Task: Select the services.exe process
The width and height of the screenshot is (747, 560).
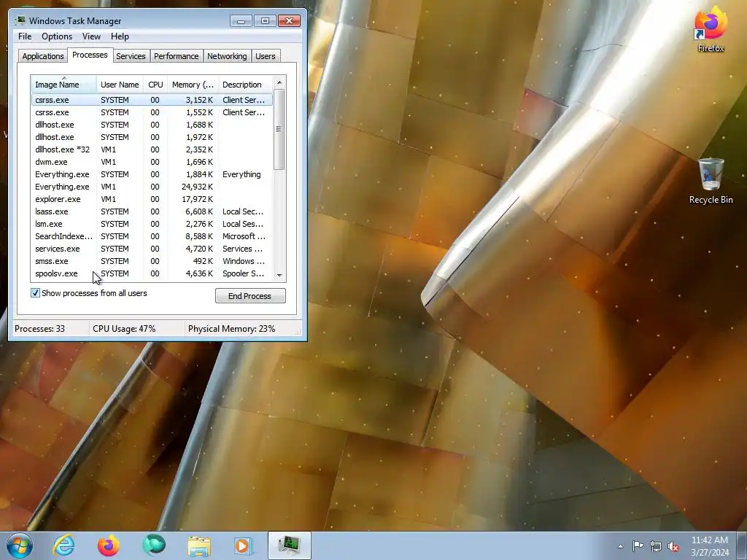Action: pos(152,249)
